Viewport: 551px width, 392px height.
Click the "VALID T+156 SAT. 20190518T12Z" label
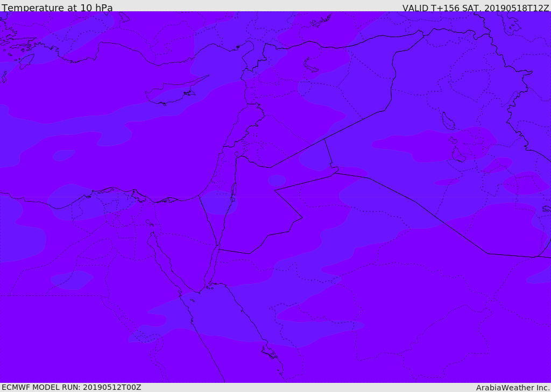click(x=476, y=8)
